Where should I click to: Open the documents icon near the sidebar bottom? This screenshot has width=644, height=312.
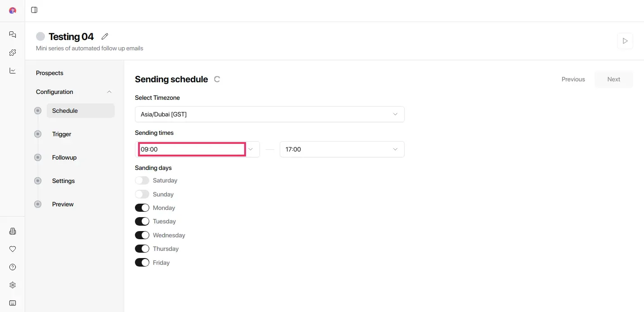pyautogui.click(x=12, y=231)
